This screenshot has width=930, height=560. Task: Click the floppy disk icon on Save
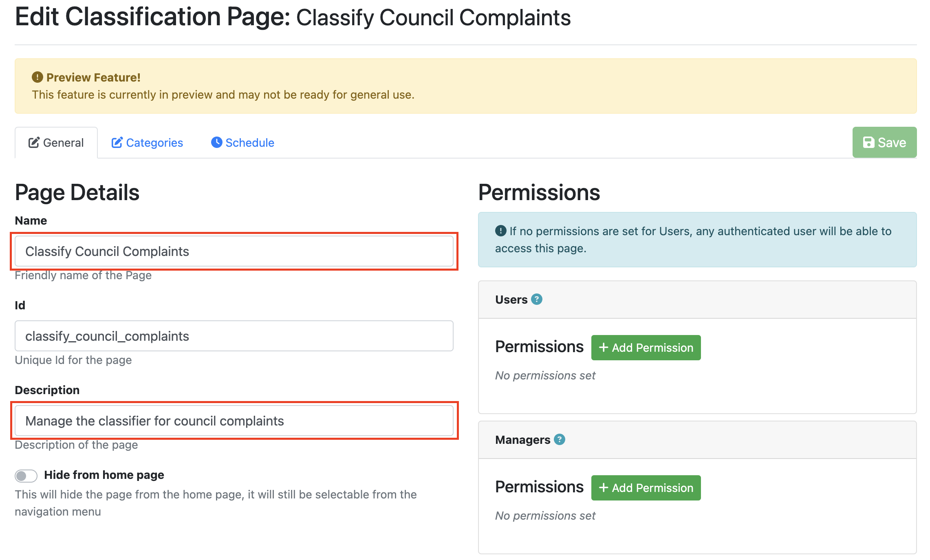coord(868,143)
